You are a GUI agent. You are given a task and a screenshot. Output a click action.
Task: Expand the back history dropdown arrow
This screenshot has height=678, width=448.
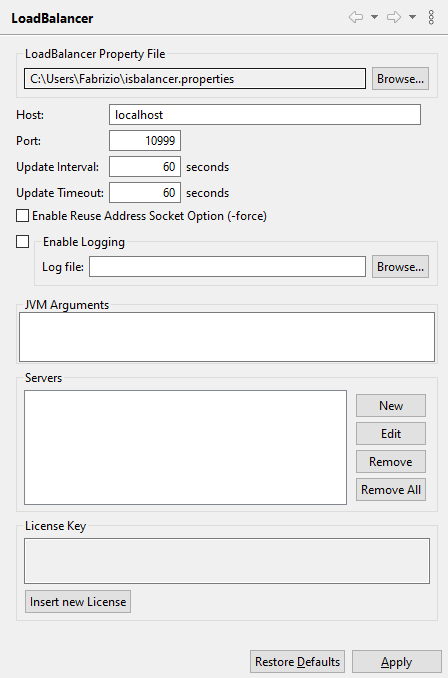[374, 17]
